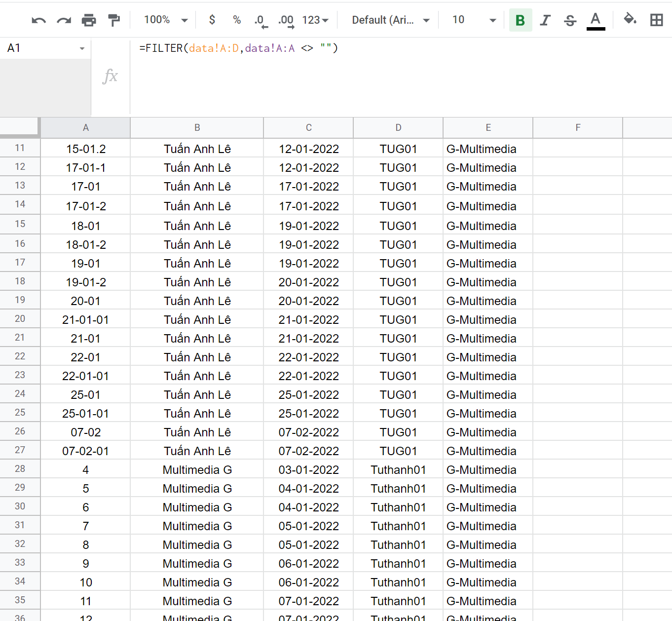Open the 100% zoom dropdown
Image resolution: width=672 pixels, height=621 pixels.
click(x=166, y=20)
